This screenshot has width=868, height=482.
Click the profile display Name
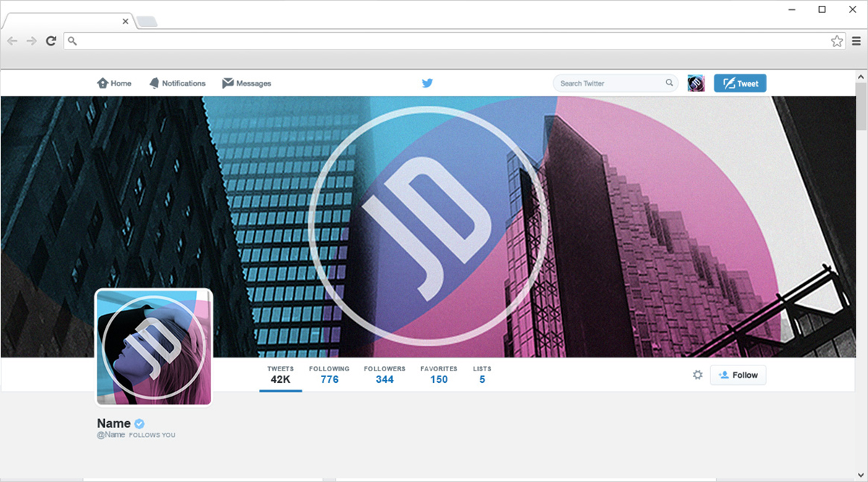(x=114, y=423)
